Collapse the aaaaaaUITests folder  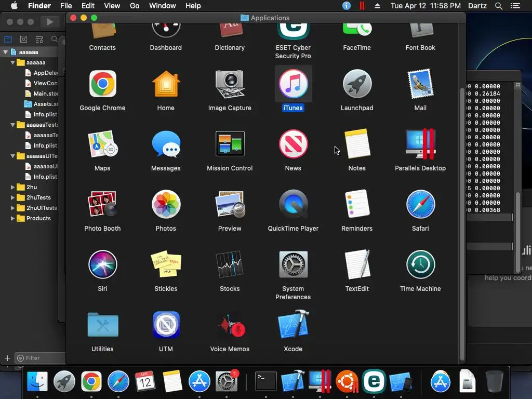(x=12, y=156)
